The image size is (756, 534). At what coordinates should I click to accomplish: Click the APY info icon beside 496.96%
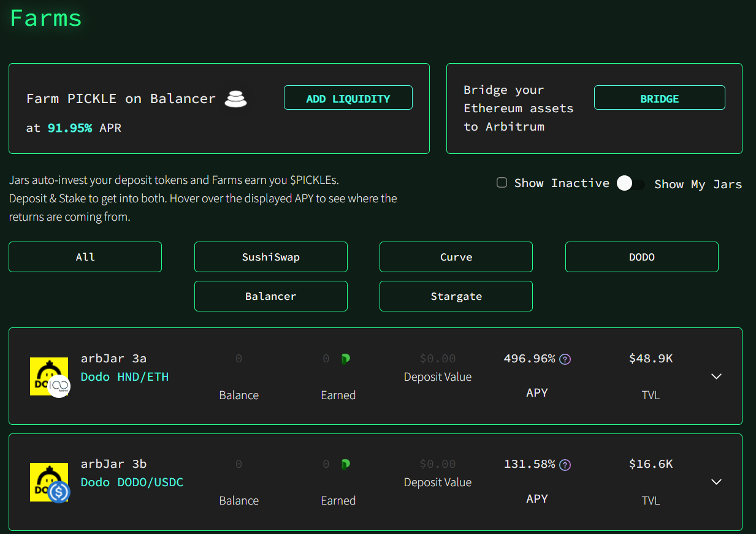click(x=565, y=359)
